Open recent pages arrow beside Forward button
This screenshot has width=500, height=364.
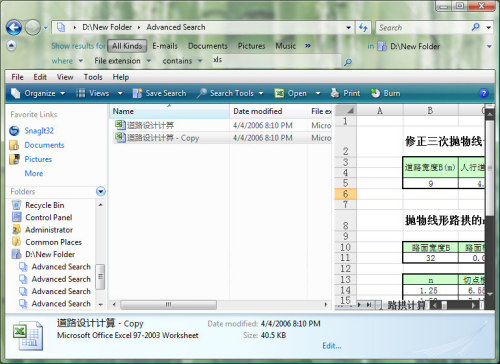(46, 28)
